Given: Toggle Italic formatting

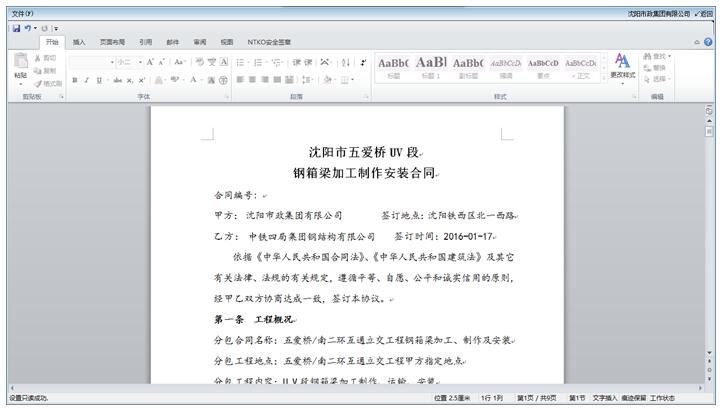Looking at the screenshot, I should (x=86, y=80).
